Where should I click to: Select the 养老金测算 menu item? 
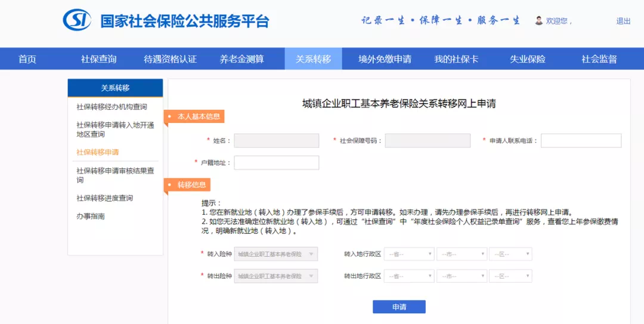click(x=241, y=59)
